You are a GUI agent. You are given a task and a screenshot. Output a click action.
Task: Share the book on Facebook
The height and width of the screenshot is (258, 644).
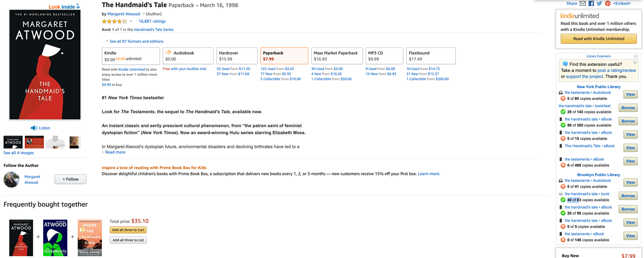591,4
